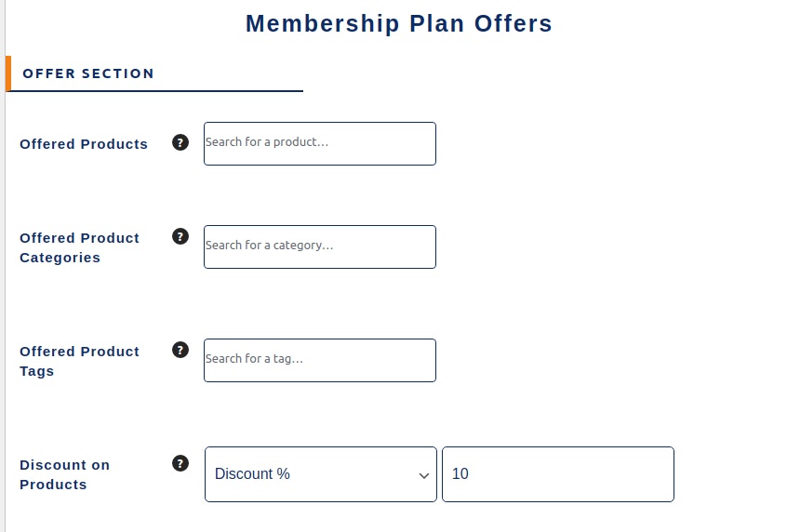Click the Search for a category box
Viewport: 787px width, 532px height.
pos(320,246)
